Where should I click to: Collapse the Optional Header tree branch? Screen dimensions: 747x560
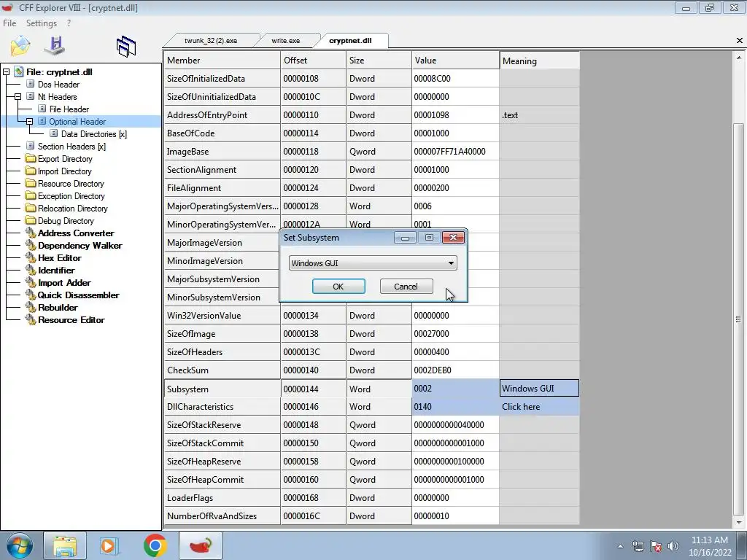pyautogui.click(x=29, y=122)
